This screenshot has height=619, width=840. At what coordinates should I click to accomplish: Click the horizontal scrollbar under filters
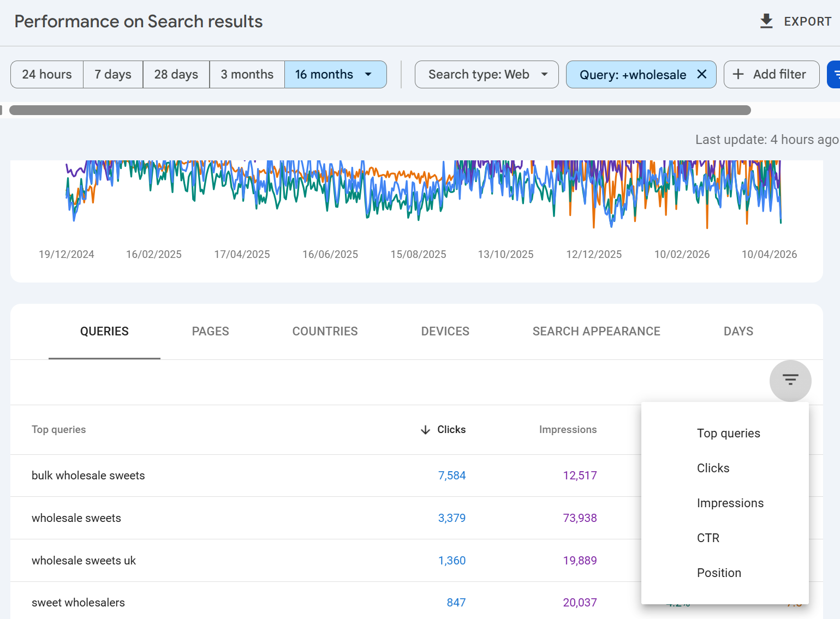[x=380, y=110]
